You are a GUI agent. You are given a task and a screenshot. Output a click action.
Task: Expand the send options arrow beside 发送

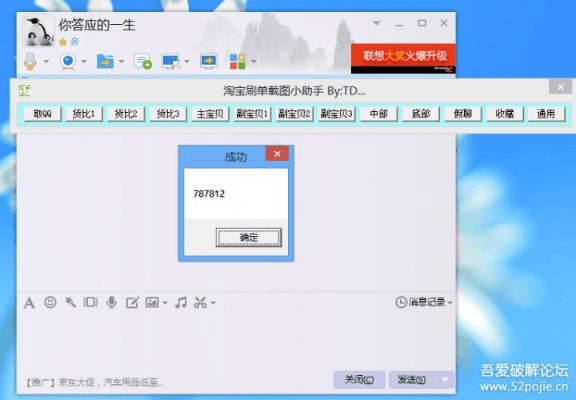pos(445,379)
